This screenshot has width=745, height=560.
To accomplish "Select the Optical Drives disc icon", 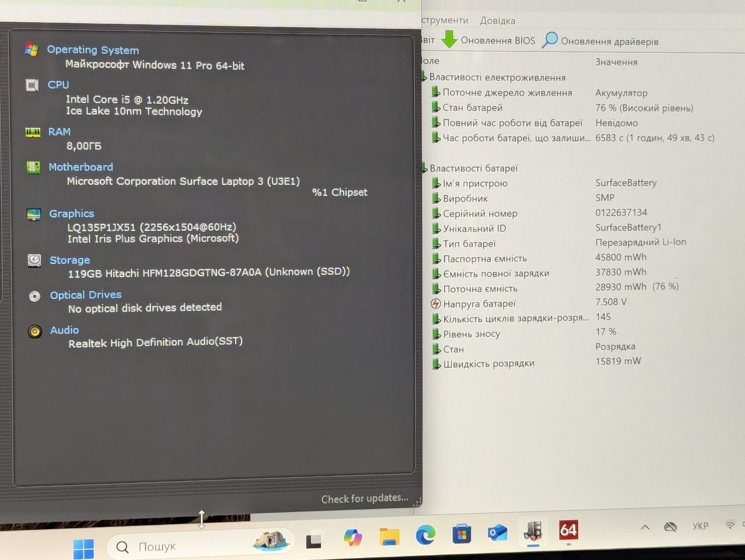I will (35, 296).
